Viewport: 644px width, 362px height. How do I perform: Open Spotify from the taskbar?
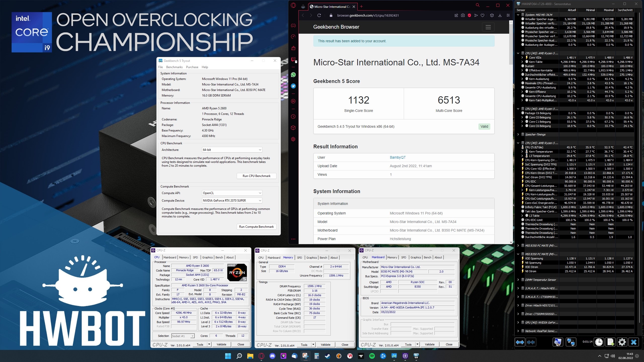tap(372, 356)
